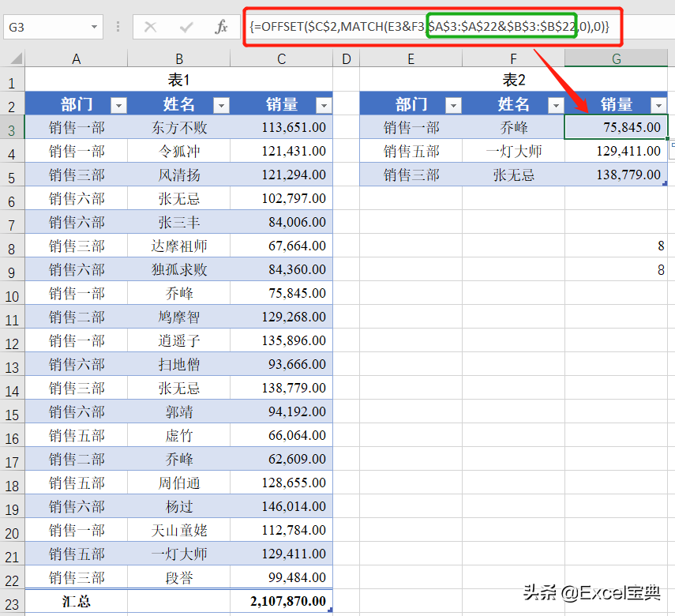The width and height of the screenshot is (675, 616).
Task: Open filter dropdown for Table 2 姓名
Action: coord(556,105)
